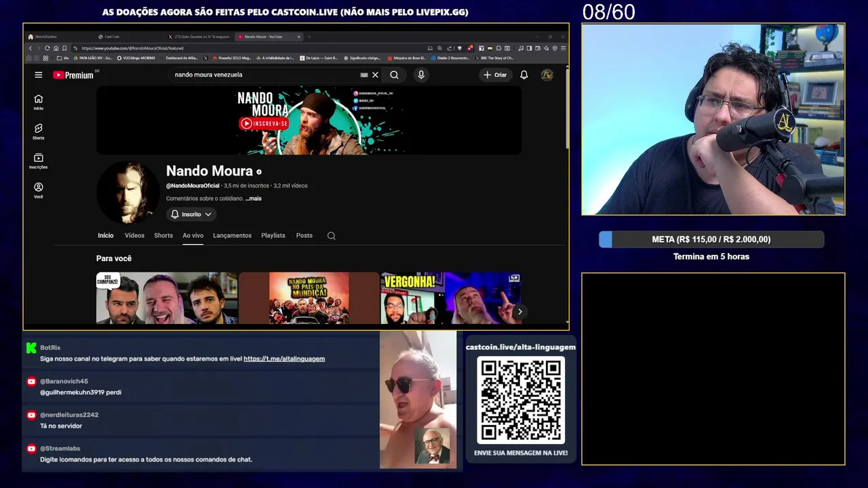Clear the search text with X icon

[x=375, y=75]
